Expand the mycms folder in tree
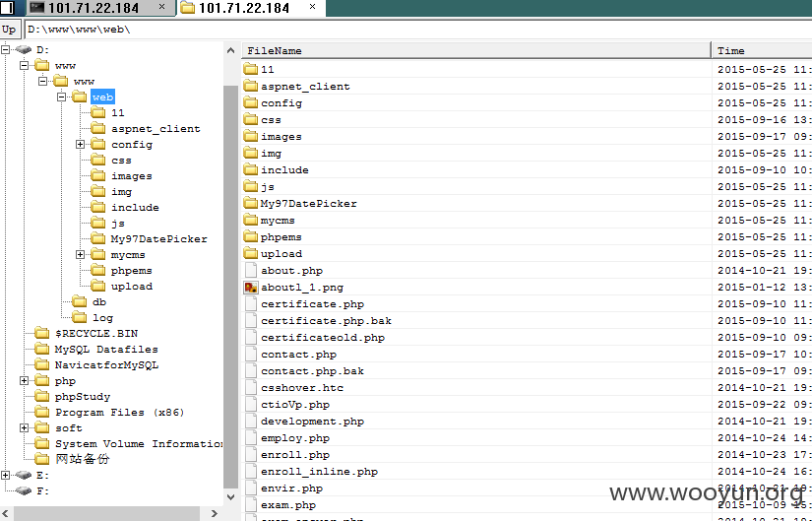The image size is (812, 521). pyautogui.click(x=81, y=254)
